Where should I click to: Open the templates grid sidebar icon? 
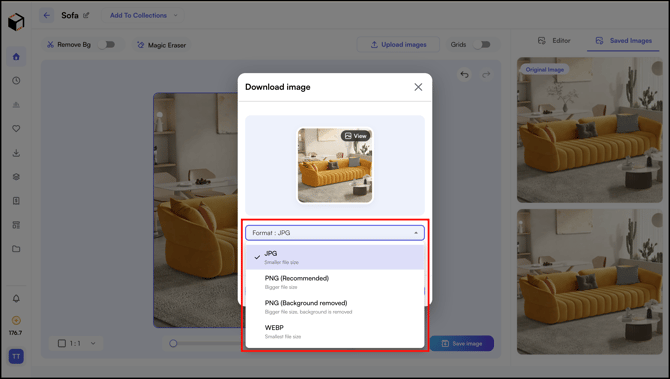coord(16,225)
